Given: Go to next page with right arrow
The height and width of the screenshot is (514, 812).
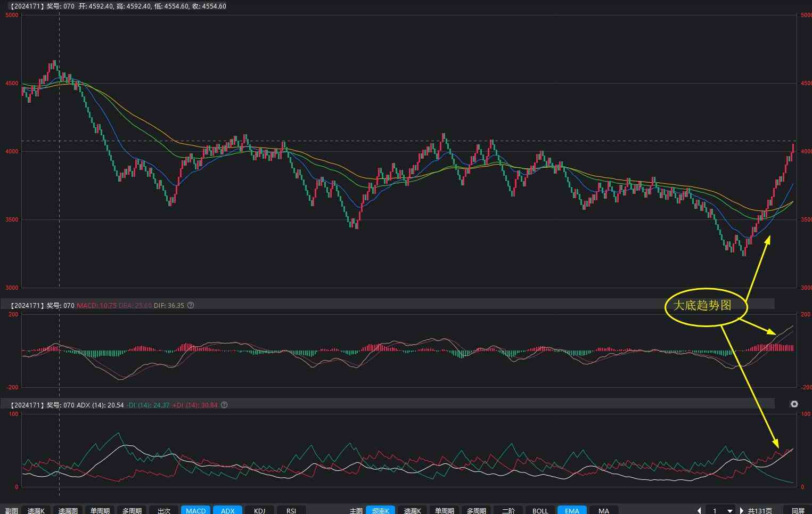Looking at the screenshot, I should [741, 510].
